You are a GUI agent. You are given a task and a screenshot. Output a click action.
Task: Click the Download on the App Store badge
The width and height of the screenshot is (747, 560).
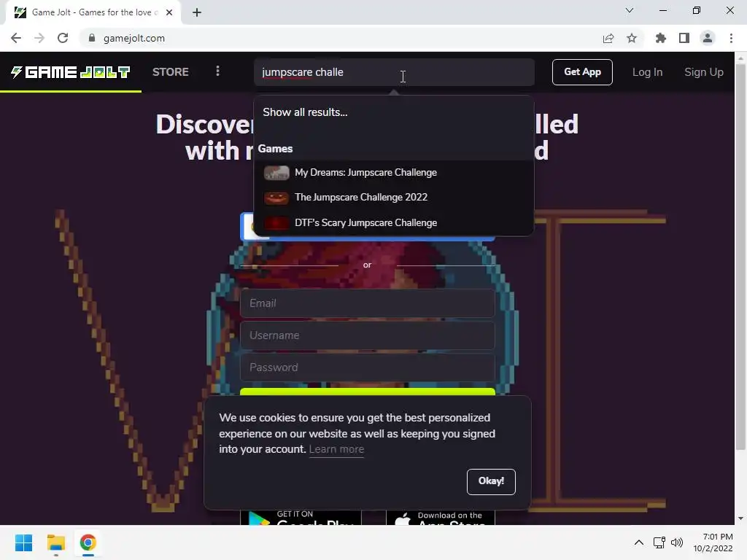pos(440,518)
